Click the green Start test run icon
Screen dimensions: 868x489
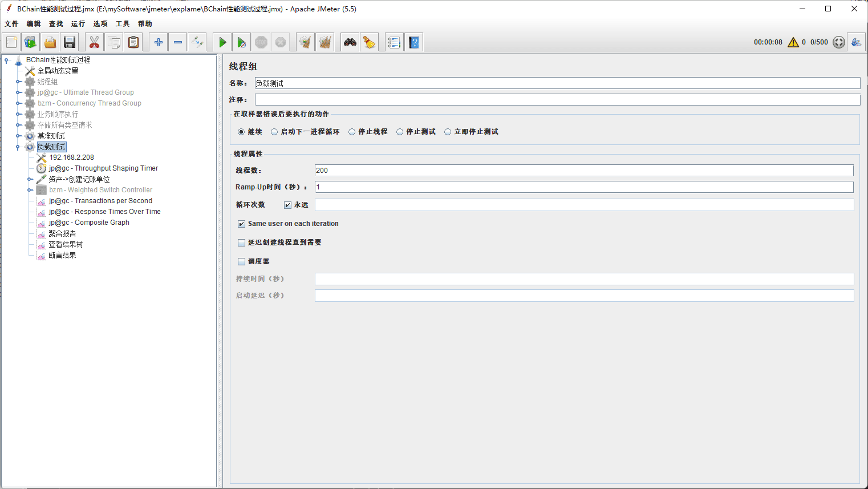tap(222, 42)
